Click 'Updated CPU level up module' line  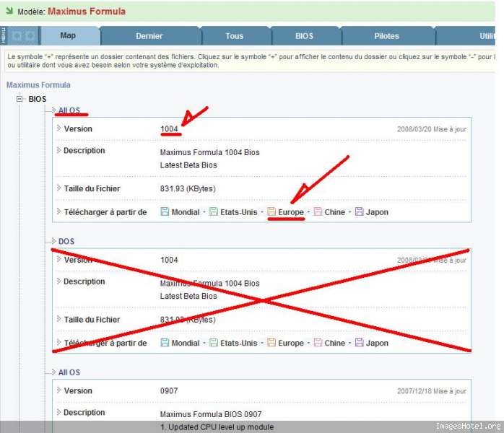217,427
